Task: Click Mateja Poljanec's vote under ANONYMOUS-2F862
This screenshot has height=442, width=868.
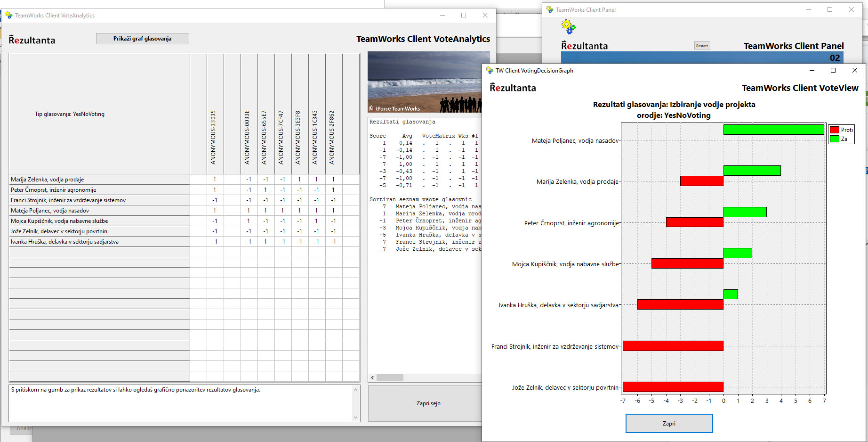Action: (x=333, y=211)
